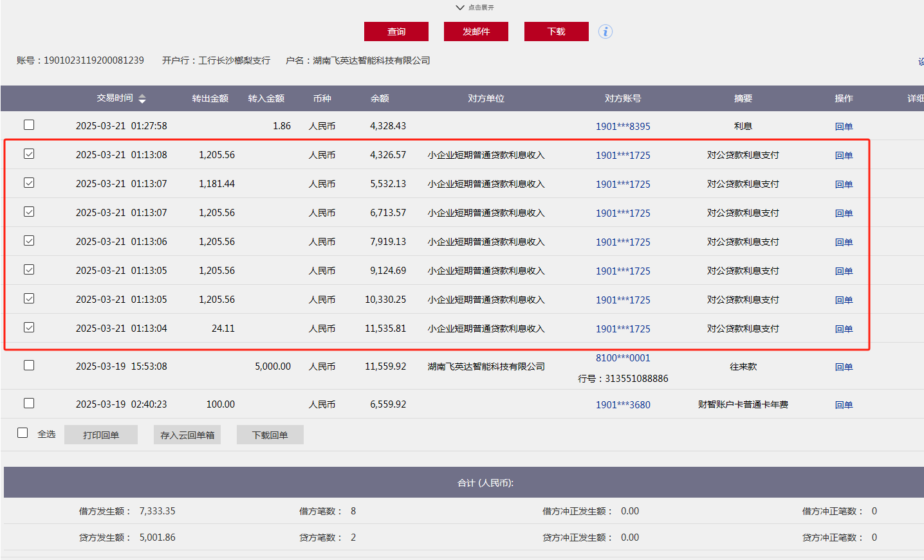Screen dimensions: 924x560
Task: Expand the collapsed panel via 点击展开 chevron
Action: coord(459,8)
